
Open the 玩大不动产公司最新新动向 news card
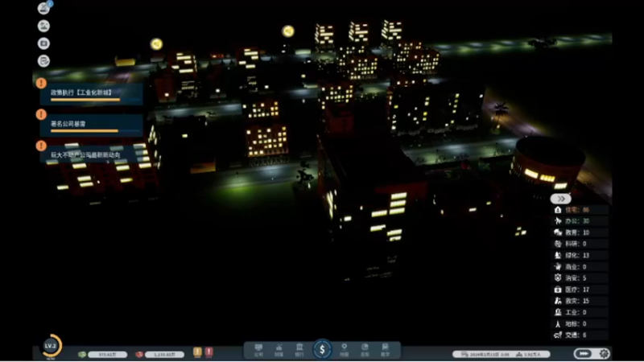coord(91,155)
